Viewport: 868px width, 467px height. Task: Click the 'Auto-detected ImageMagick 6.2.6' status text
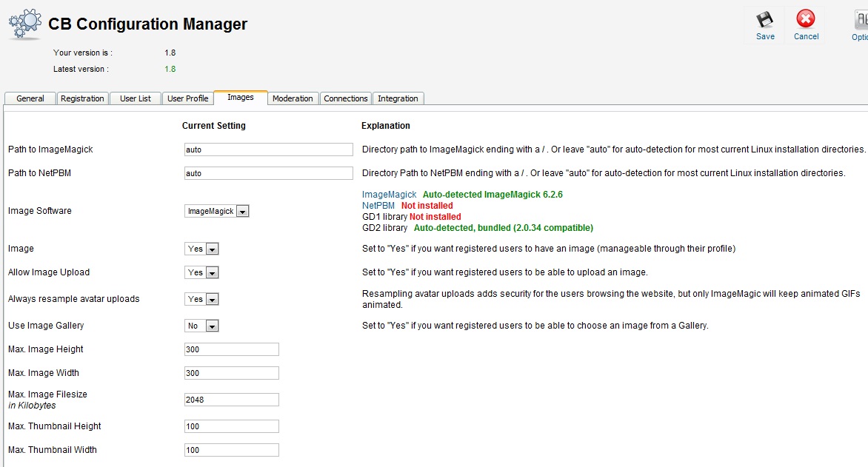click(x=493, y=195)
